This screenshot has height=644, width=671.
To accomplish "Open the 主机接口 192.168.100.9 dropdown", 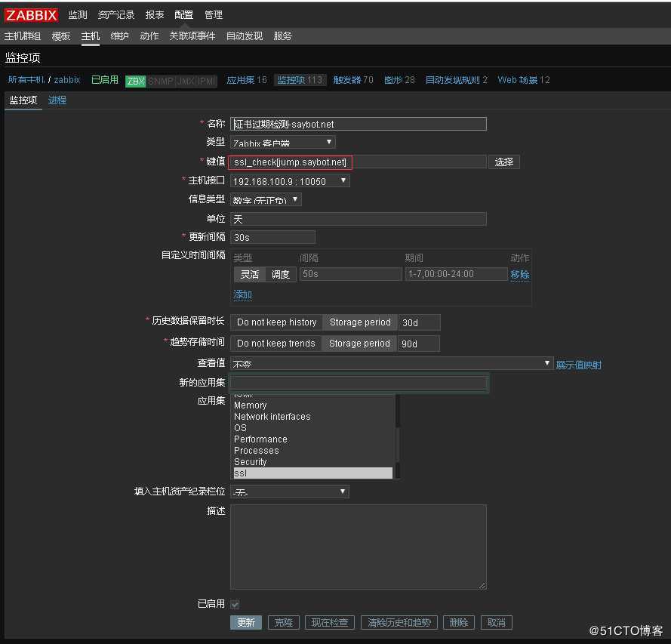I will (x=290, y=181).
